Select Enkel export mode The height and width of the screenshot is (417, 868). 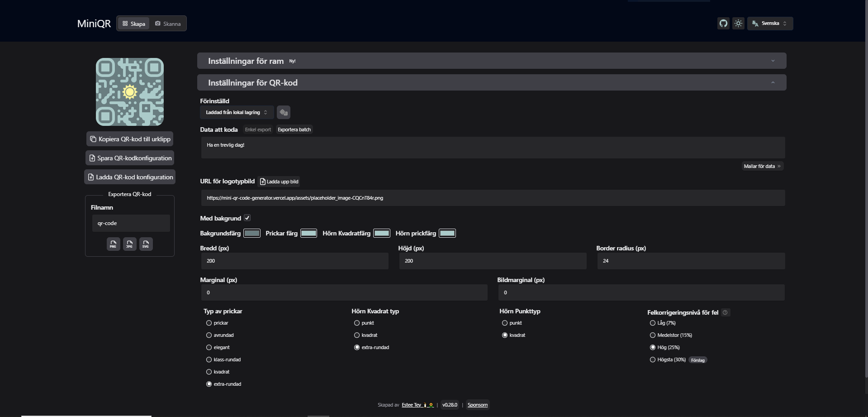click(258, 129)
